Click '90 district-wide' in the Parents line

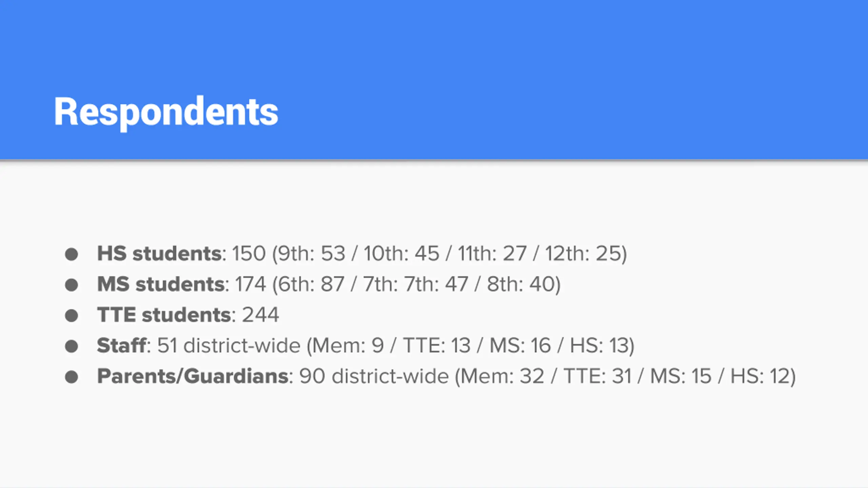click(374, 376)
